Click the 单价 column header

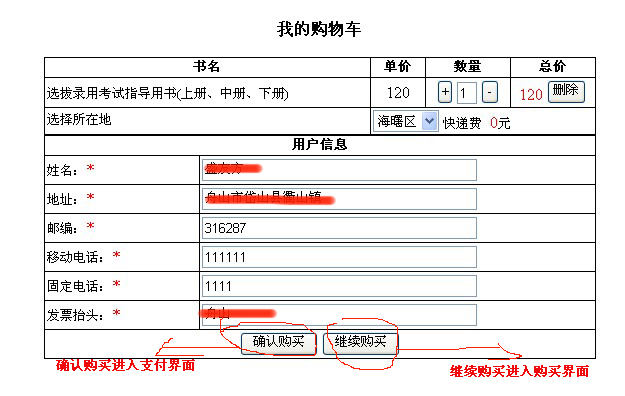[397, 66]
